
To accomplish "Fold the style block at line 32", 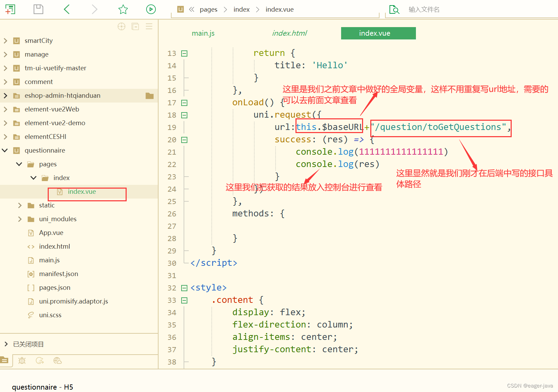I will pyautogui.click(x=184, y=288).
